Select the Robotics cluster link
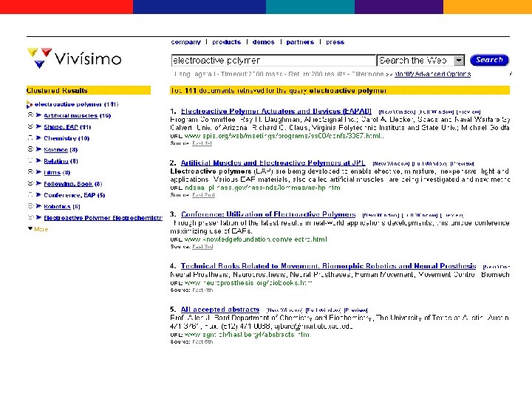532x399 pixels. coord(57,207)
